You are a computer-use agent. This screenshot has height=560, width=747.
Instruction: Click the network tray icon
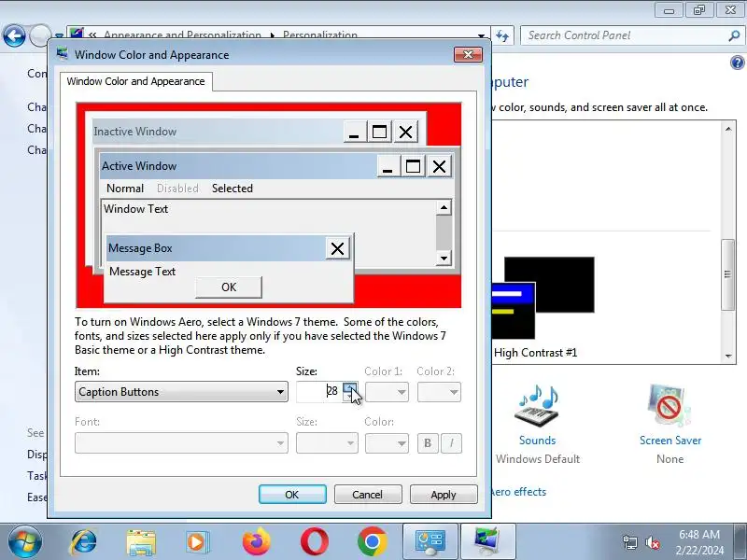point(629,542)
